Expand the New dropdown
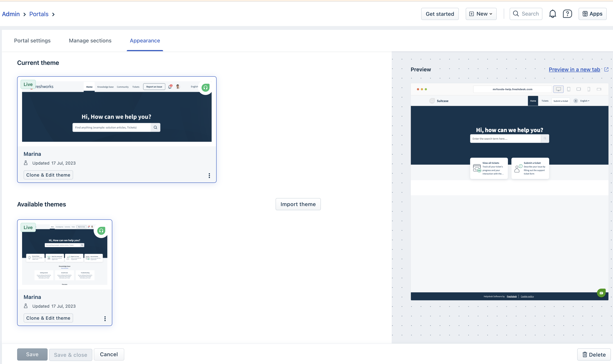This screenshot has height=364, width=613. coord(481,14)
